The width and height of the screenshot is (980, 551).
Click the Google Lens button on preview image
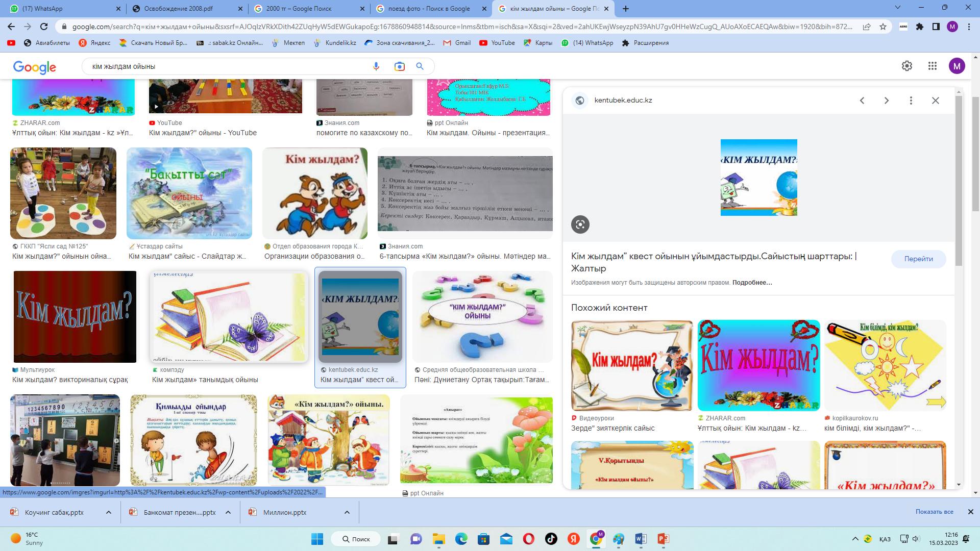(580, 224)
